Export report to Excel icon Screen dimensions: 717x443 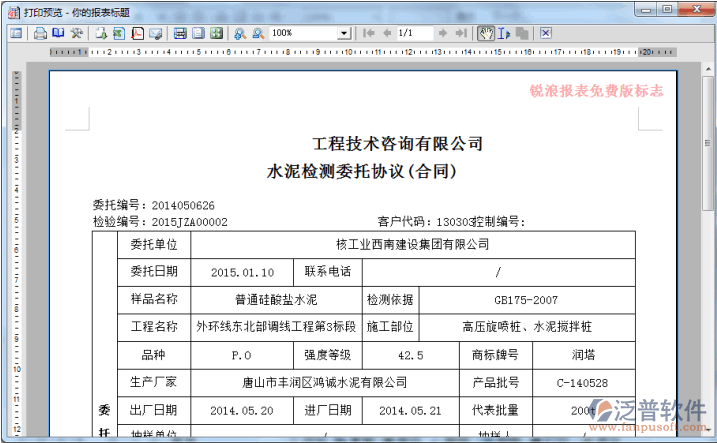pyautogui.click(x=118, y=33)
